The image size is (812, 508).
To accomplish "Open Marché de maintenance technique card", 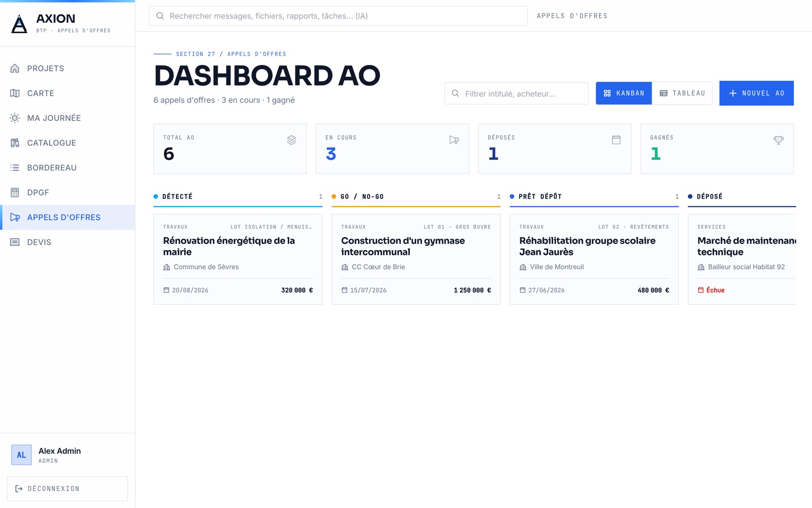I will 742,260.
